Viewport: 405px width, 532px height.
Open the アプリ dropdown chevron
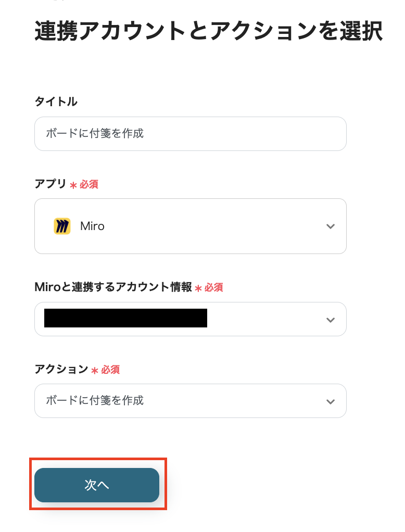click(x=330, y=226)
